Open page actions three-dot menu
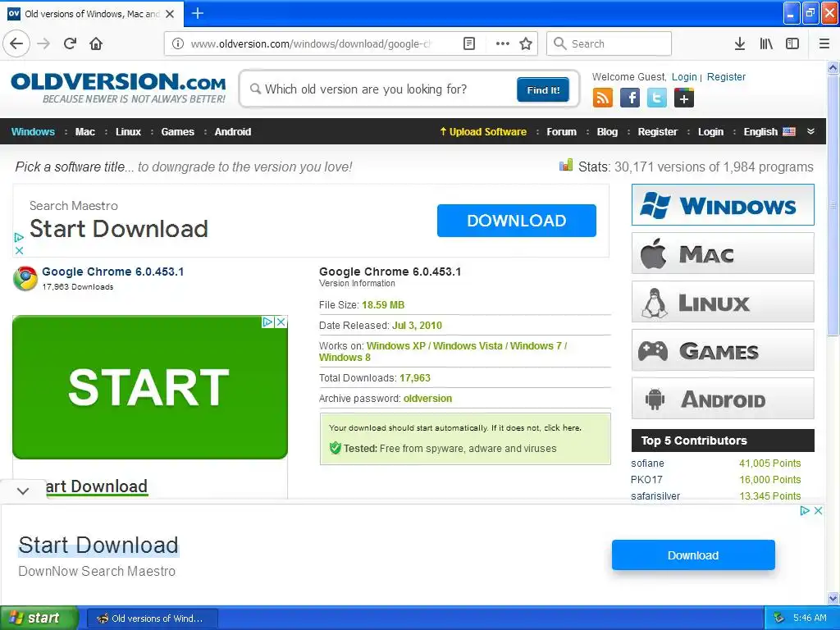840x630 pixels. click(x=503, y=43)
